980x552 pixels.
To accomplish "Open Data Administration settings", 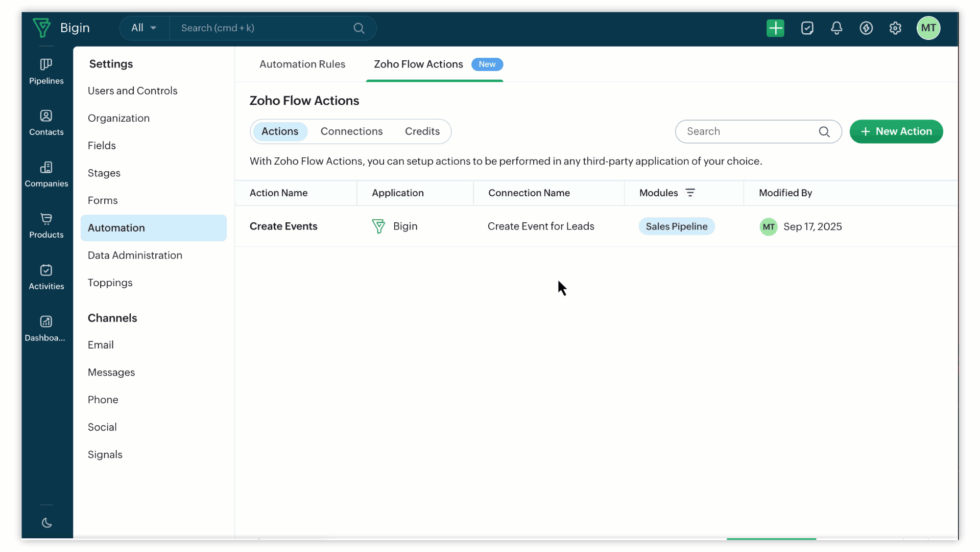I will [135, 255].
